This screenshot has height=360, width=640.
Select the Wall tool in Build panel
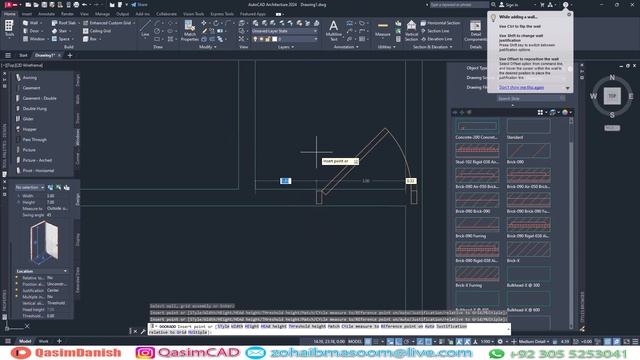click(x=31, y=23)
